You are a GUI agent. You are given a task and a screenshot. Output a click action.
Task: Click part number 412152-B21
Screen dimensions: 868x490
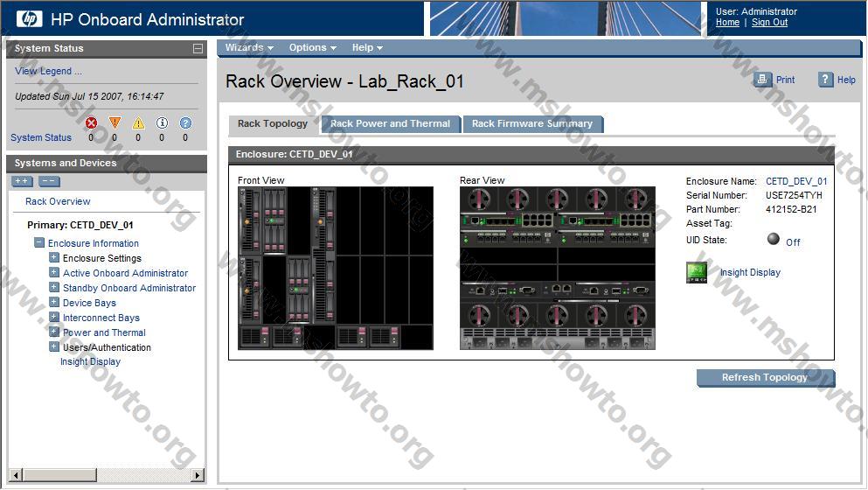[791, 209]
